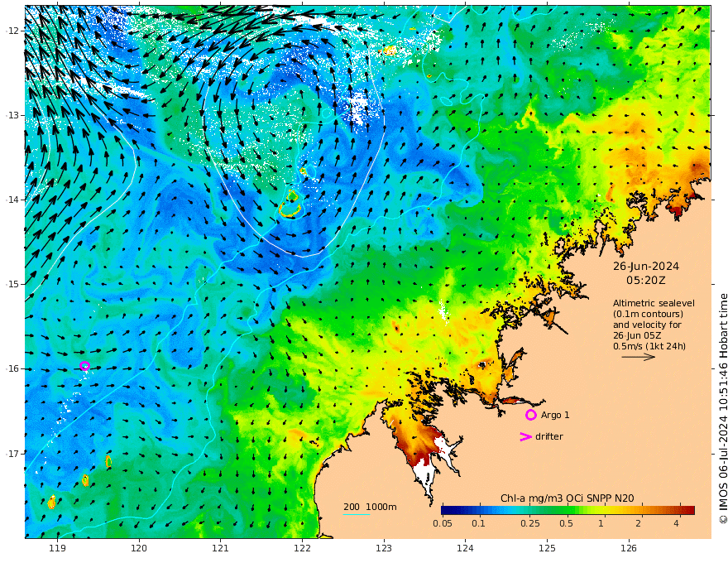
Task: Click the longitude axis label '126'
Action: [629, 548]
